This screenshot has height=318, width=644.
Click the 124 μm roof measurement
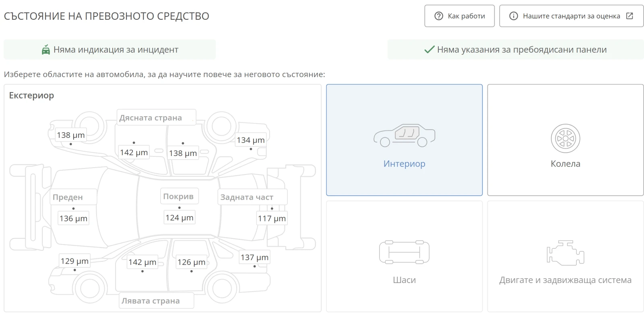click(x=179, y=217)
